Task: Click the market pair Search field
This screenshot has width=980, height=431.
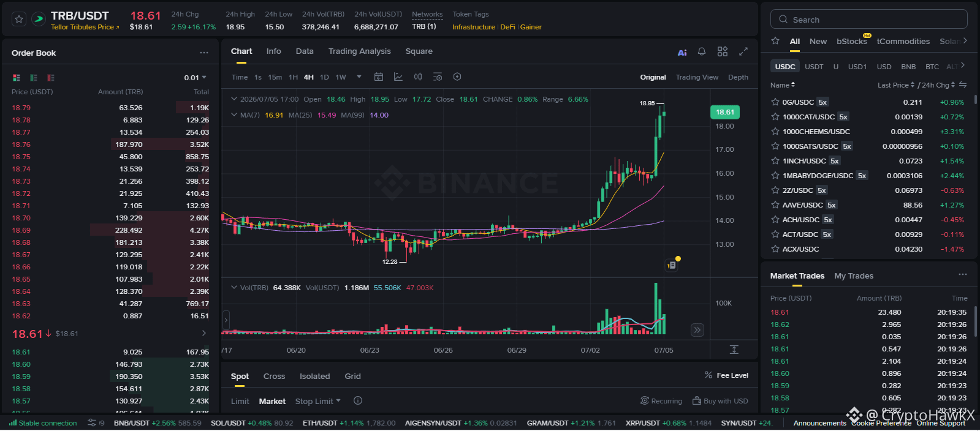Action: [869, 20]
